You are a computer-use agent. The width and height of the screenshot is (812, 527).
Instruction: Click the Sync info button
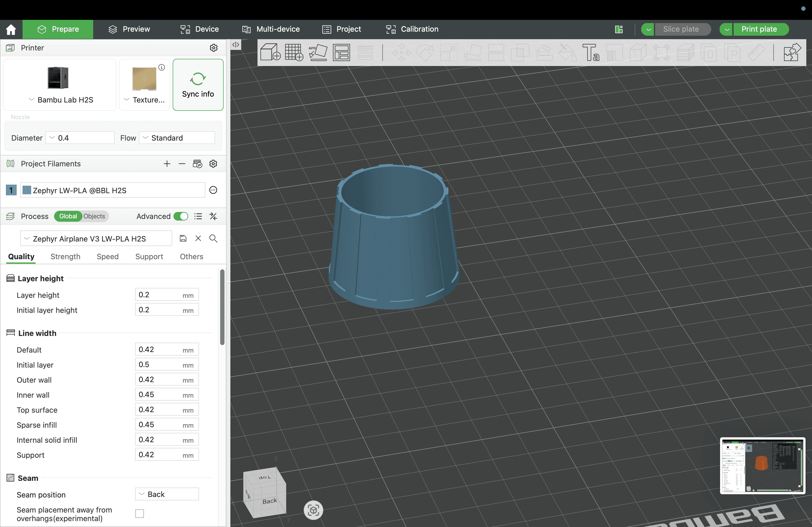click(198, 85)
